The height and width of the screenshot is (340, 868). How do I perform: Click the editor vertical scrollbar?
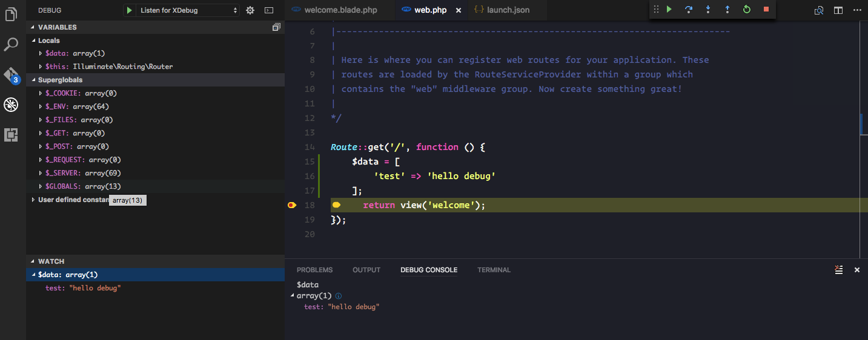864,139
